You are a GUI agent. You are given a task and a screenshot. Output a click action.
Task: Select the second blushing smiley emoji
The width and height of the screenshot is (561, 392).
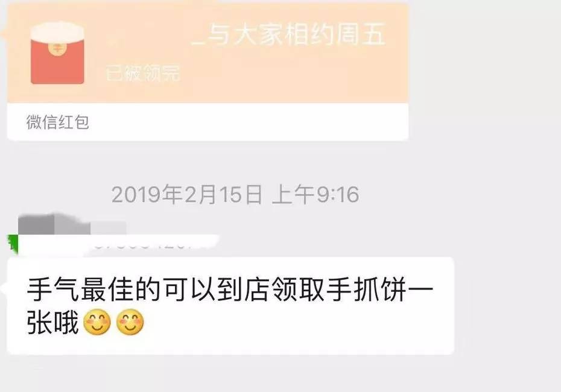pyautogui.click(x=130, y=322)
